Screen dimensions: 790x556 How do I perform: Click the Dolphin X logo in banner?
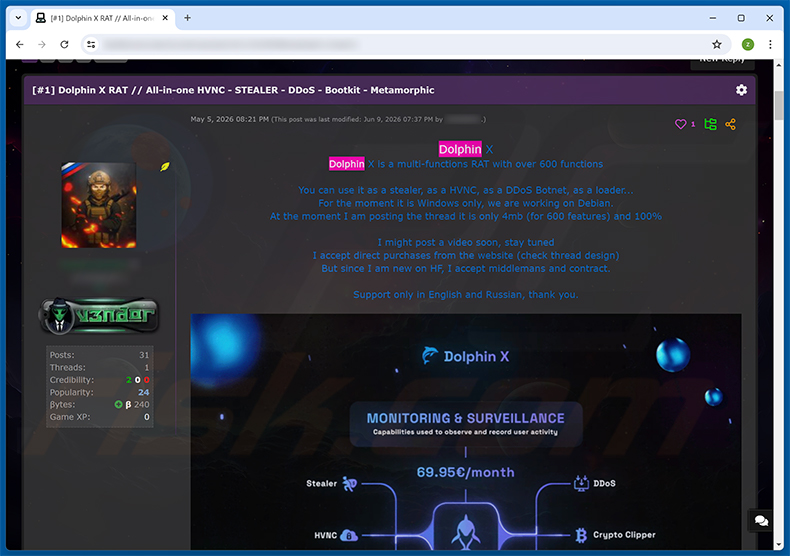tap(466, 356)
